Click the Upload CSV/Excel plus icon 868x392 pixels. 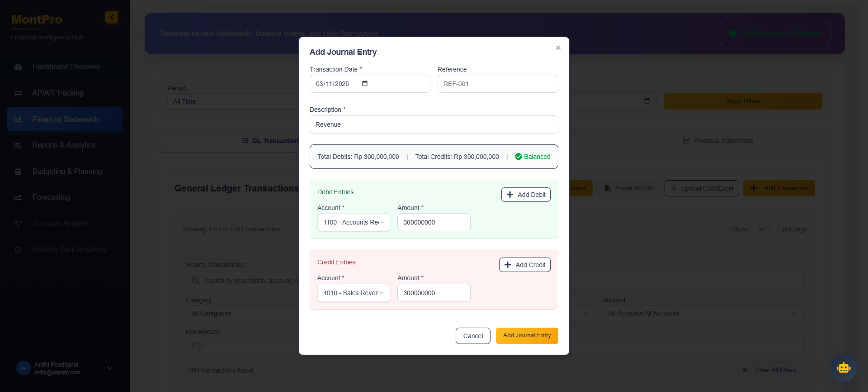[x=674, y=188]
